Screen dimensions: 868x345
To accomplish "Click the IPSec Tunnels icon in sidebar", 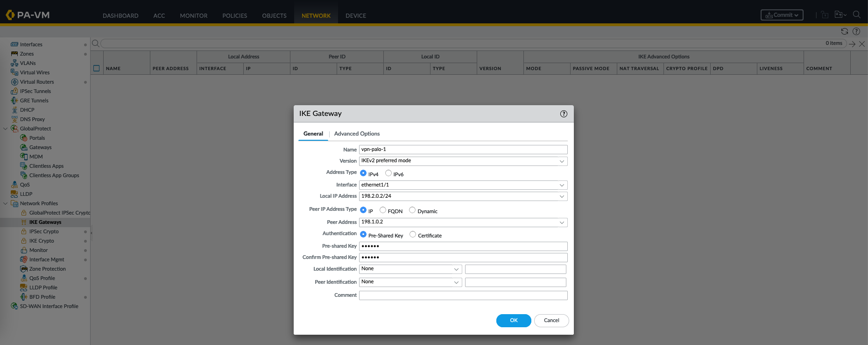I will coord(14,91).
